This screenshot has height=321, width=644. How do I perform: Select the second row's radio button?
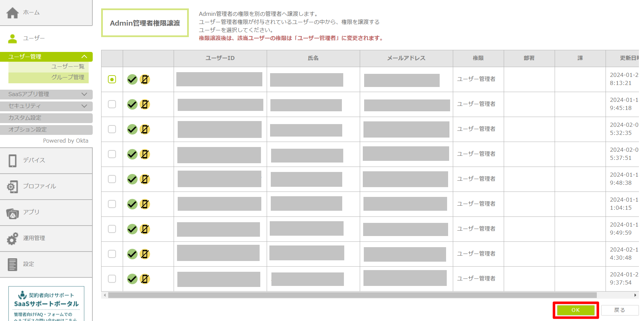pyautogui.click(x=112, y=104)
